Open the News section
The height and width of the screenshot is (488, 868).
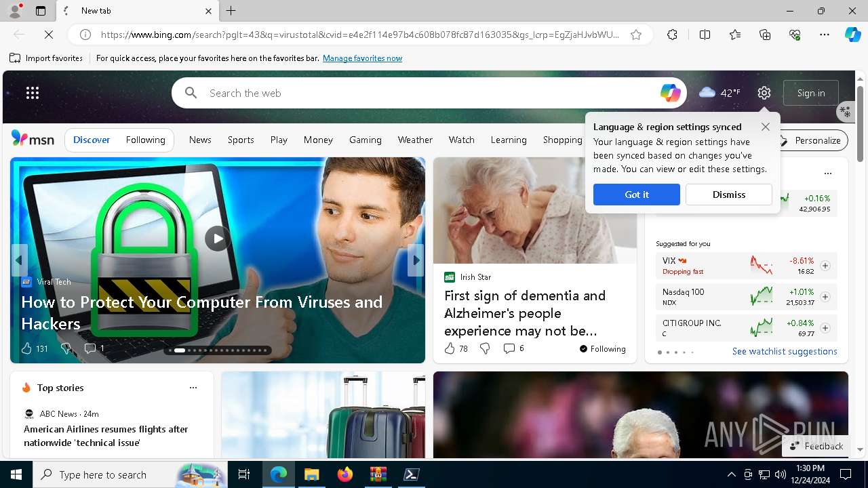200,140
